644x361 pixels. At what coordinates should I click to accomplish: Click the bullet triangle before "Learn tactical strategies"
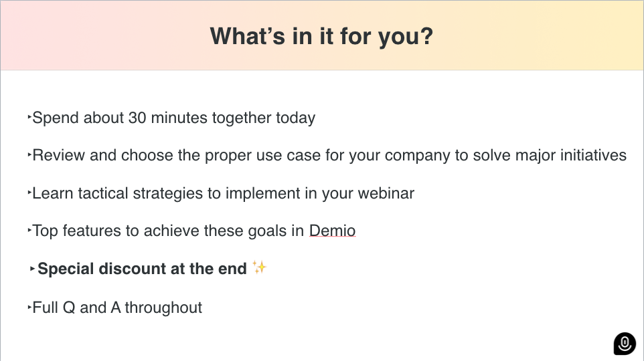point(29,193)
